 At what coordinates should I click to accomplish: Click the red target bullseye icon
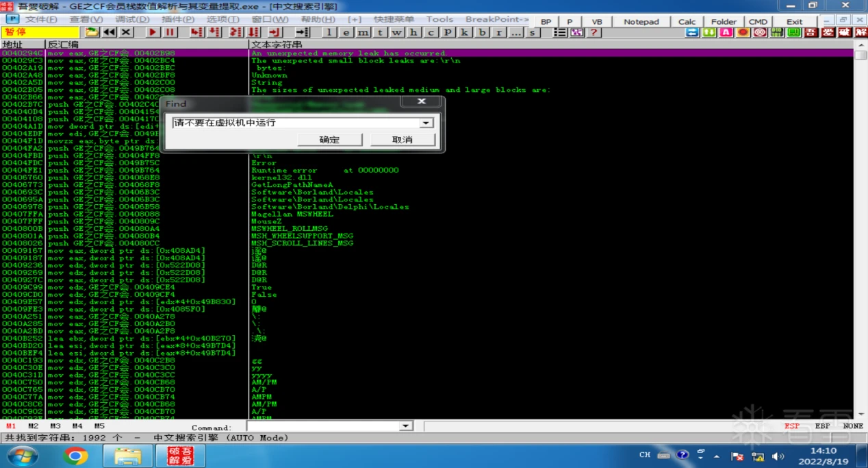click(760, 32)
